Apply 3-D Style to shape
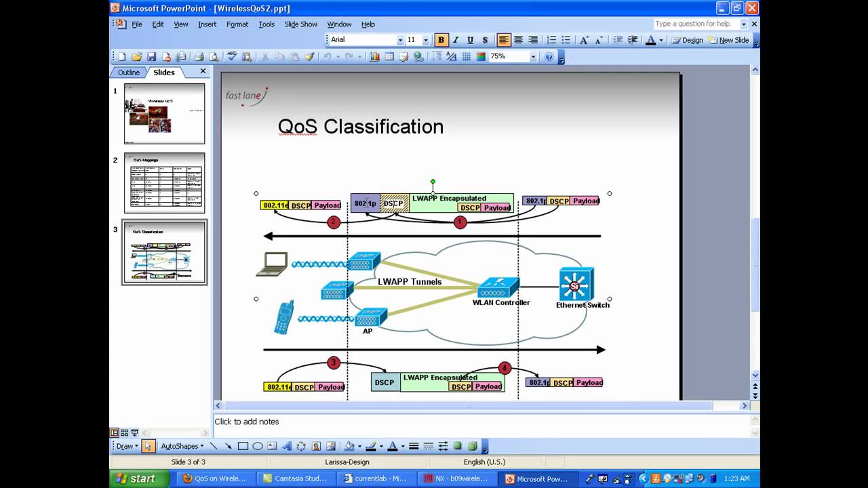This screenshot has width=868, height=488. click(473, 446)
